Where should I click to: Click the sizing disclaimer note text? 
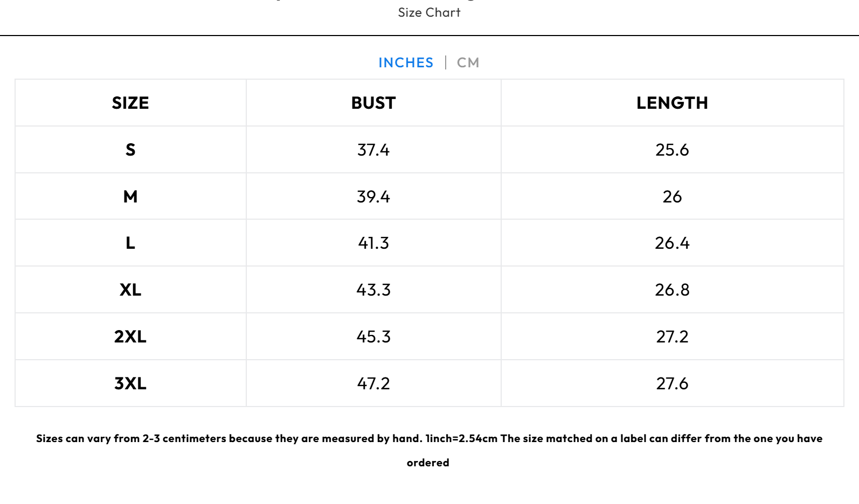coord(429,439)
